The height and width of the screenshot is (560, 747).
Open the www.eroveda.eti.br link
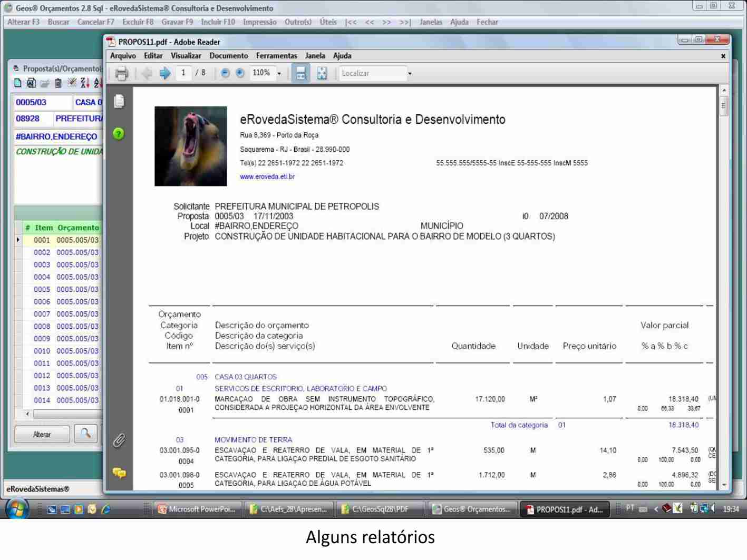click(x=267, y=176)
